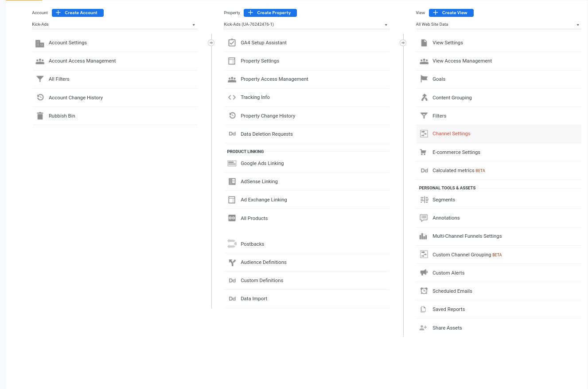
Task: Click the Account Change History clock icon
Action: [40, 98]
